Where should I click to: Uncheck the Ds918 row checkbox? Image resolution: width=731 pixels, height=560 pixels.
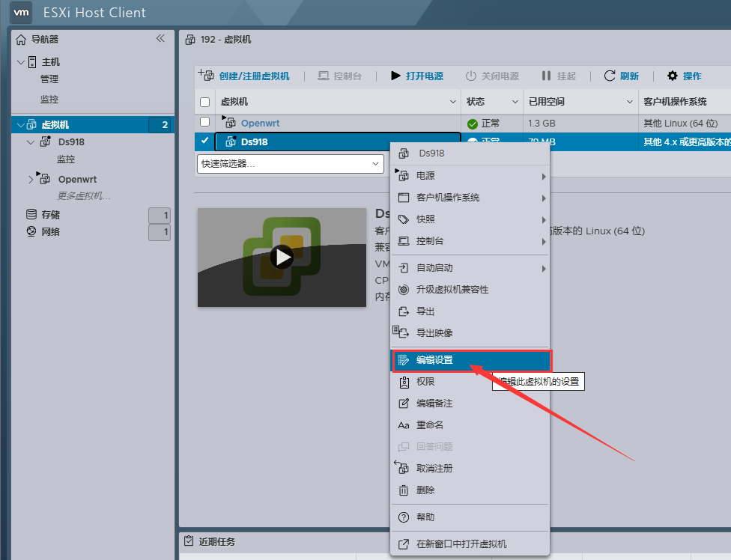point(204,140)
